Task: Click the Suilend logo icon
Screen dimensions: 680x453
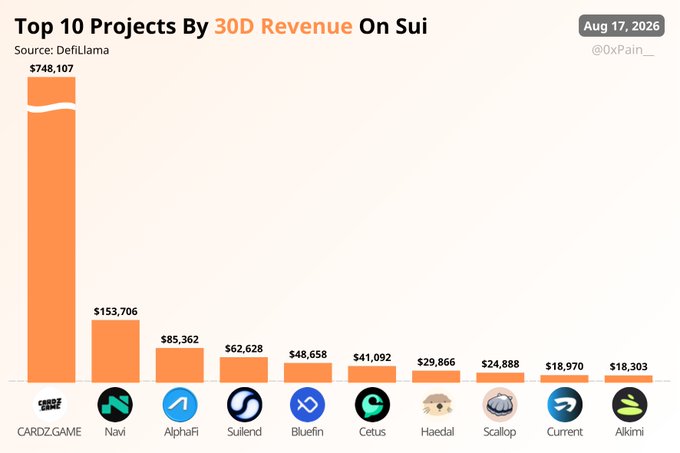Action: (245, 404)
